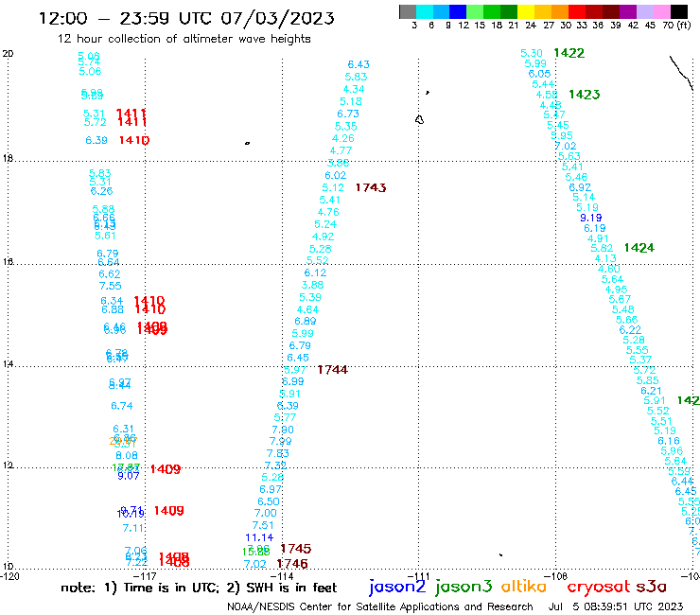Click the wave height value 6.92
The image size is (700, 615).
tap(580, 187)
